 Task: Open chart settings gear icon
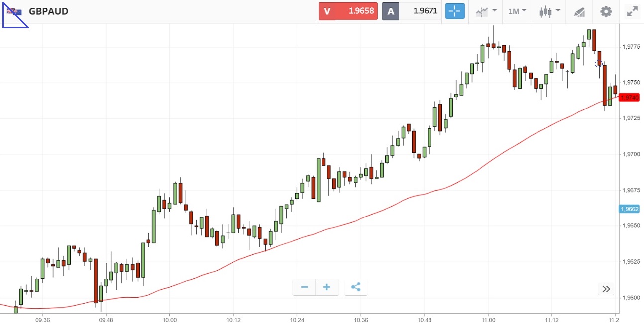[606, 11]
